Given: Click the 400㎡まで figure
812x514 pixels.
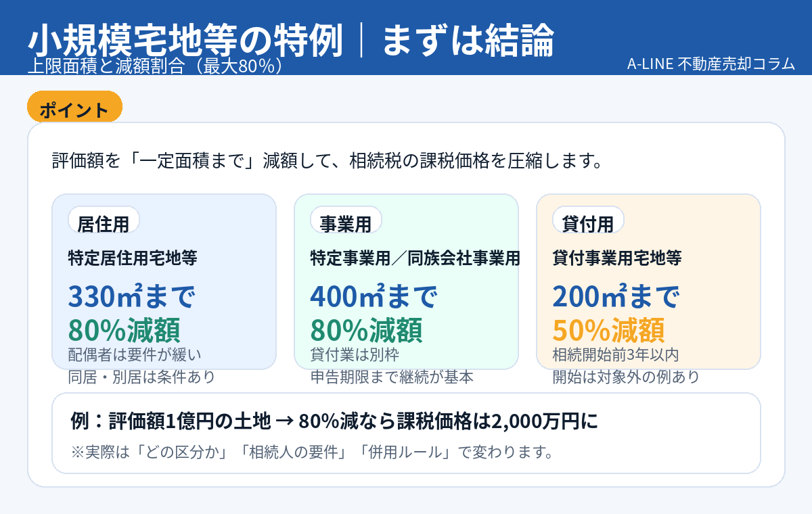Looking at the screenshot, I should pyautogui.click(x=374, y=296).
